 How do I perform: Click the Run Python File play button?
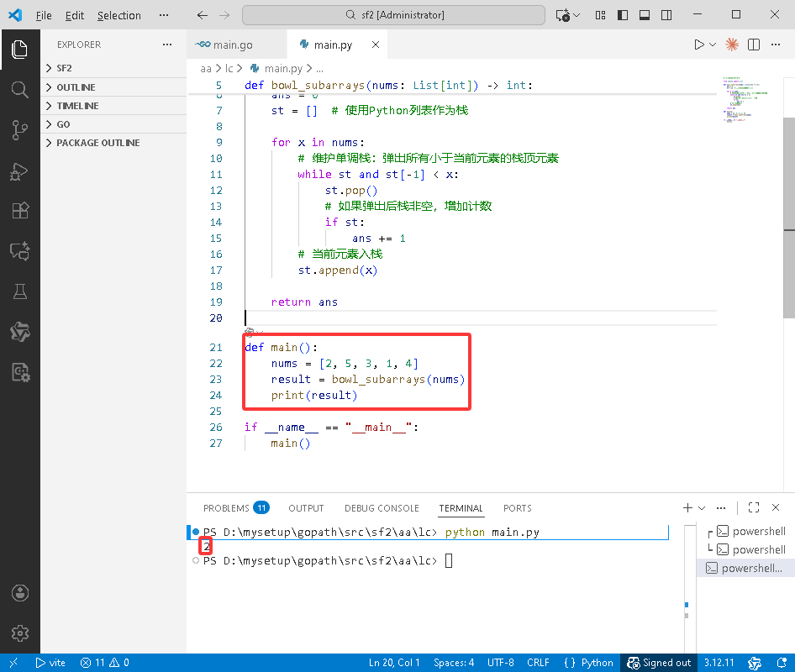coord(698,45)
